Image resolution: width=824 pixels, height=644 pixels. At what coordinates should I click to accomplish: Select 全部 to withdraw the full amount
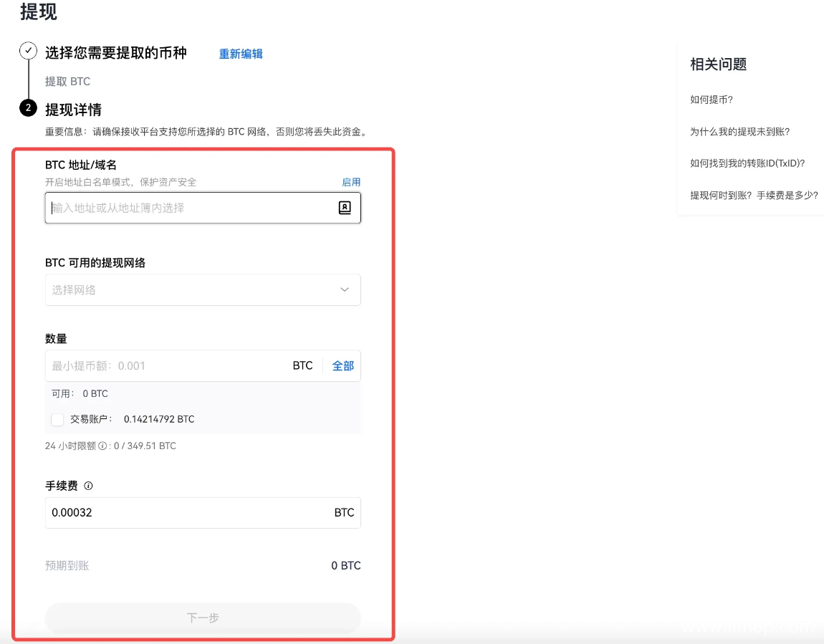coord(343,365)
